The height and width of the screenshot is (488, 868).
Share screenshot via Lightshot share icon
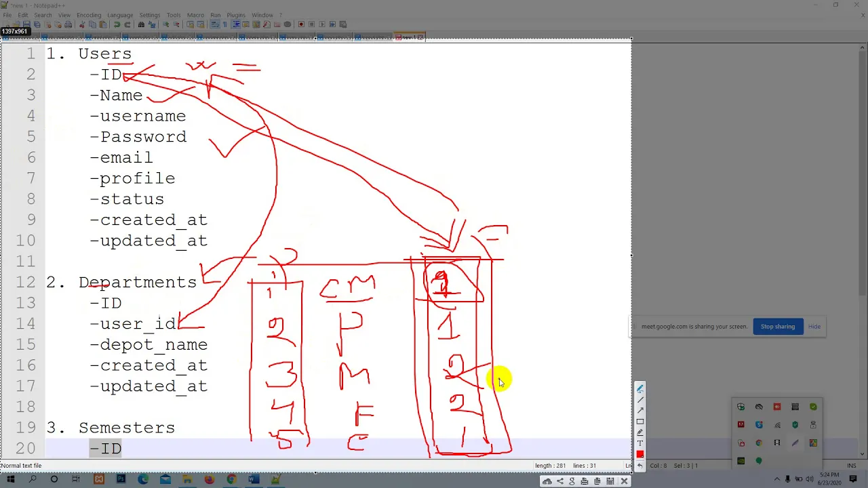tap(560, 481)
